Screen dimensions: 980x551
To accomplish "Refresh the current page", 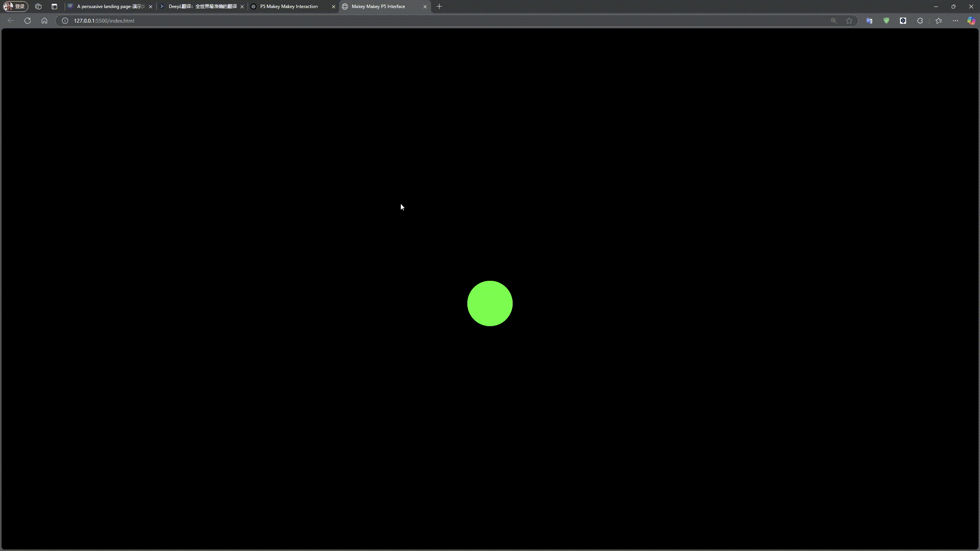I will click(x=27, y=21).
